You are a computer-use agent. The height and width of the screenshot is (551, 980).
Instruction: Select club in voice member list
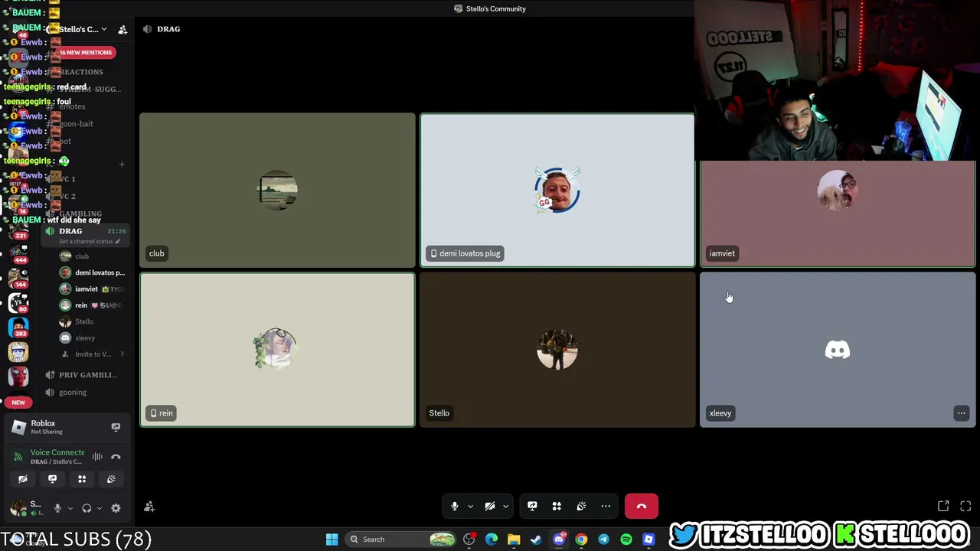pyautogui.click(x=82, y=256)
